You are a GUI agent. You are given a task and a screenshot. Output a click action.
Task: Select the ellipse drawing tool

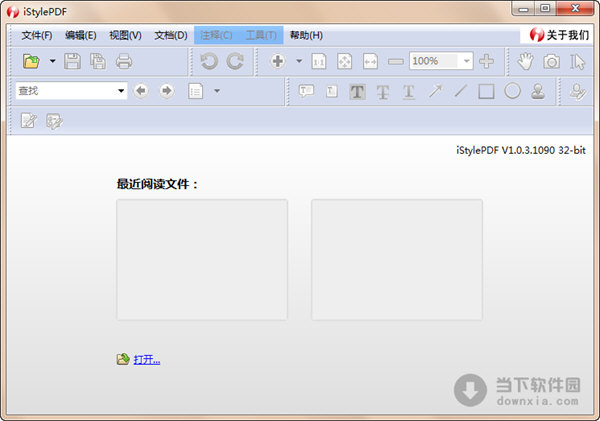pyautogui.click(x=512, y=91)
